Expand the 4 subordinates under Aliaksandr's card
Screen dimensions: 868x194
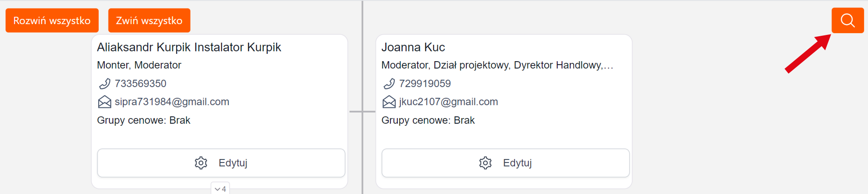(220, 189)
